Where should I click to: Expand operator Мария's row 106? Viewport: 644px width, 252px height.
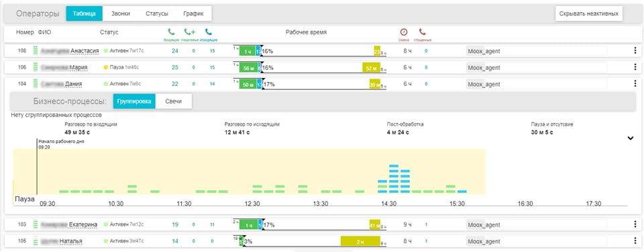[x=78, y=67]
